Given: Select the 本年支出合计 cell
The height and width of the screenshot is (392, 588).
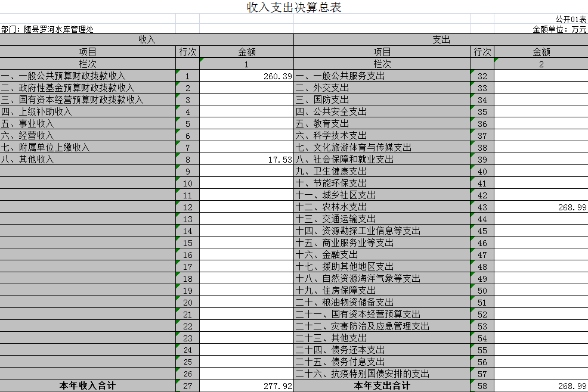Looking at the screenshot, I should point(382,386).
